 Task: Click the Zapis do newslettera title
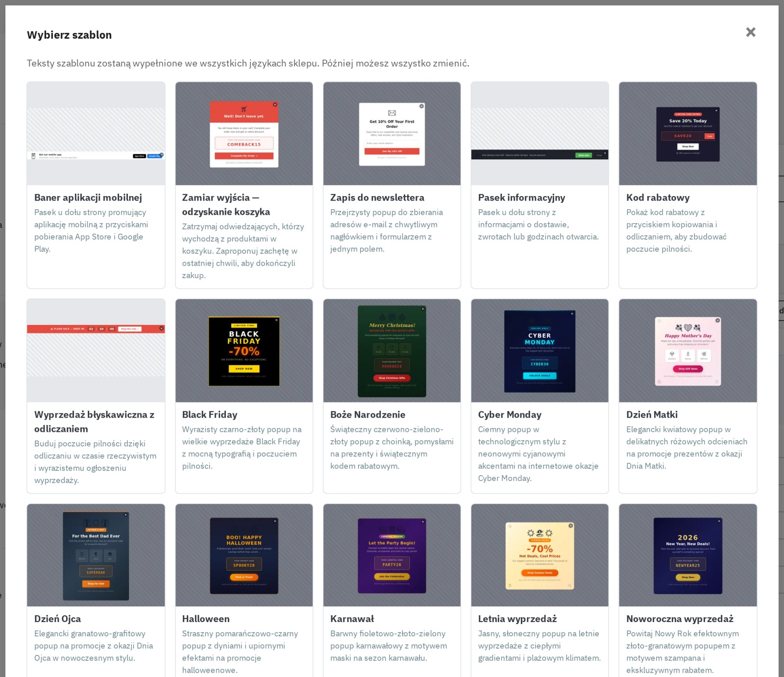coord(377,198)
